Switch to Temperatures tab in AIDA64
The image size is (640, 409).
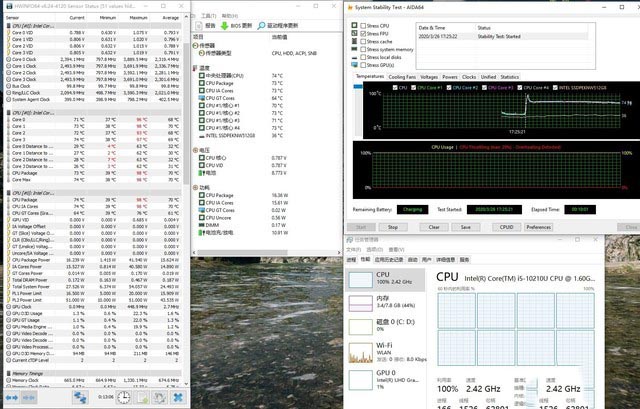point(370,76)
